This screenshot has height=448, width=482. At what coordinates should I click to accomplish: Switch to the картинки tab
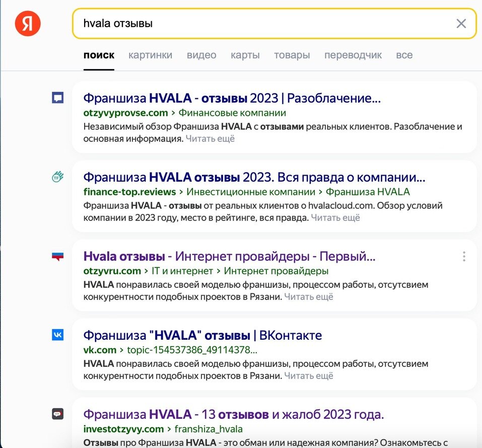(x=150, y=55)
